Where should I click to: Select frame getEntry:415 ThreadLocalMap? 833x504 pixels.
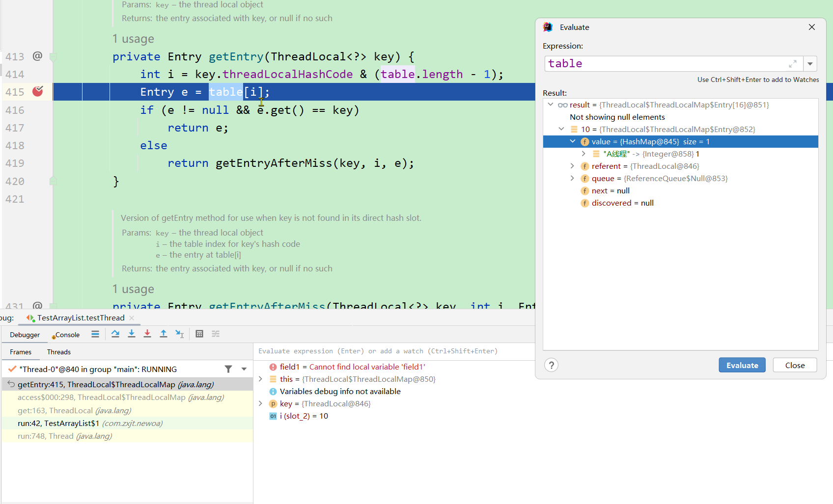coord(128,384)
